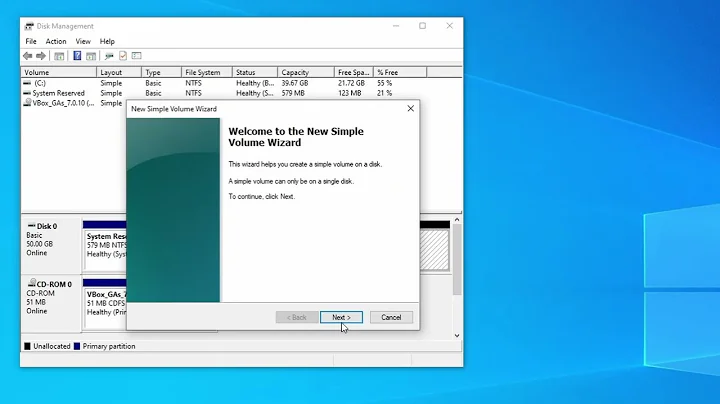Image resolution: width=720 pixels, height=404 pixels.
Task: Sort by the % Free column header
Action: pos(400,73)
